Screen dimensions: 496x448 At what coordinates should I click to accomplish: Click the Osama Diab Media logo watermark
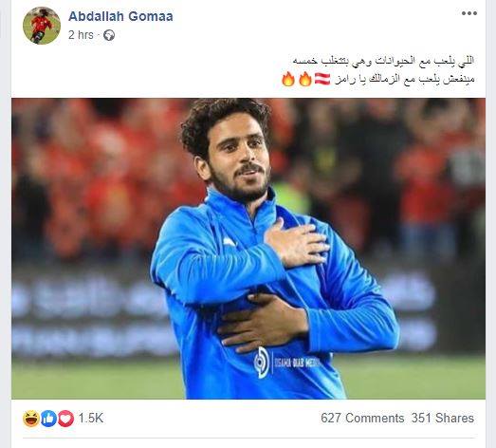point(262,363)
